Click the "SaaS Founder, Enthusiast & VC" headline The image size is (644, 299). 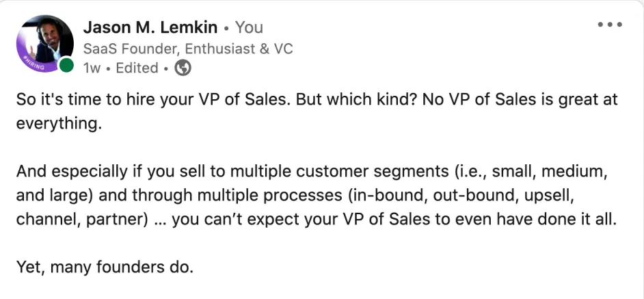[x=187, y=49]
